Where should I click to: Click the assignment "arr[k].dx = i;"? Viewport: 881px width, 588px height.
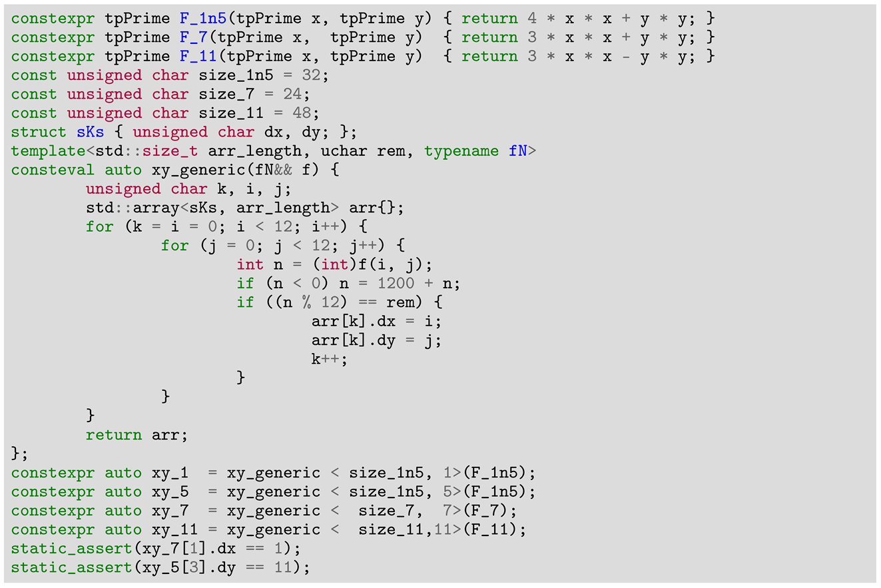[377, 321]
